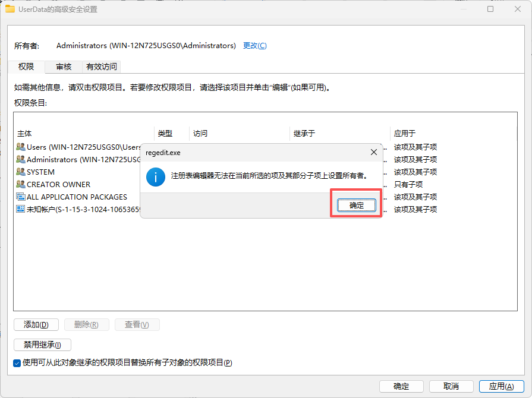Click 确定 in the regedit.exe dialog
Screen dimensions: 532x398
click(357, 204)
